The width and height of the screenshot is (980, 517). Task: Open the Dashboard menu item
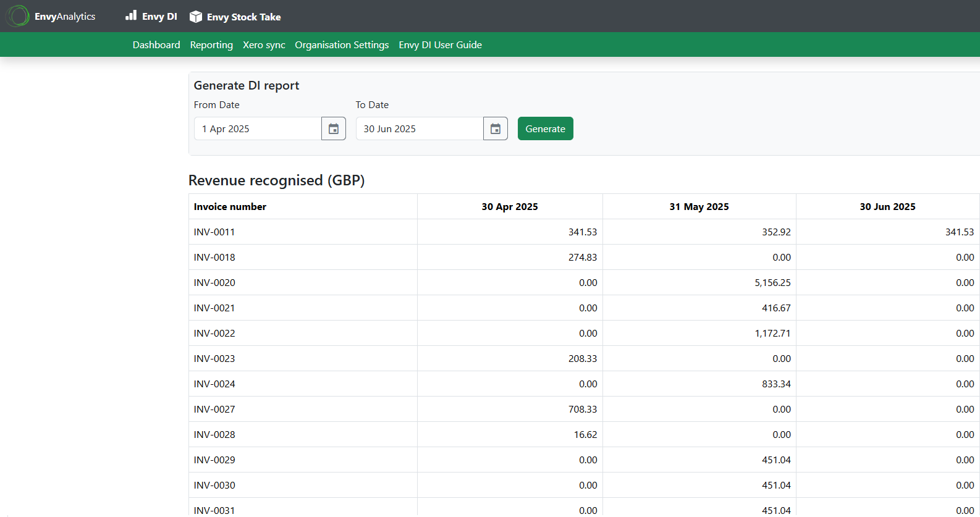click(x=156, y=44)
